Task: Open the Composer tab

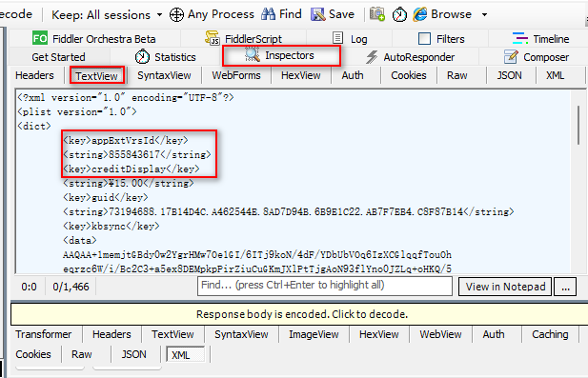Action: [537, 57]
